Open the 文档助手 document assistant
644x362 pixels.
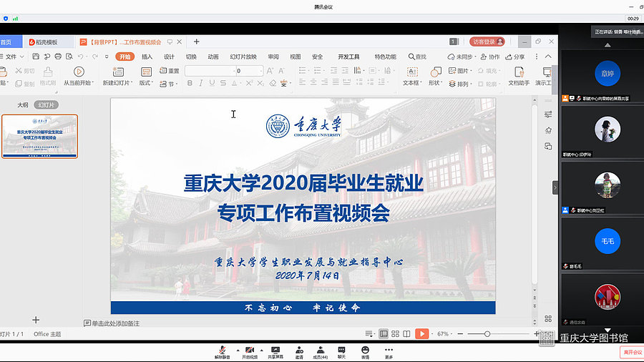tap(519, 76)
